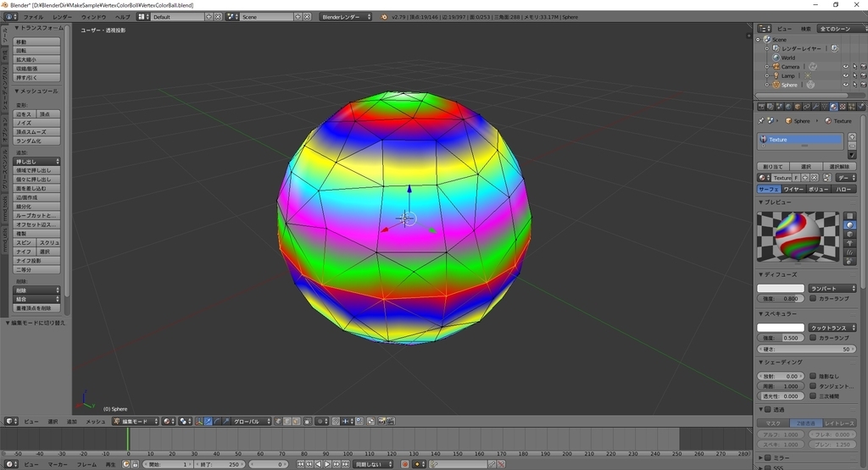
Task: Switch to the ワイヤー material type tab
Action: [793, 189]
